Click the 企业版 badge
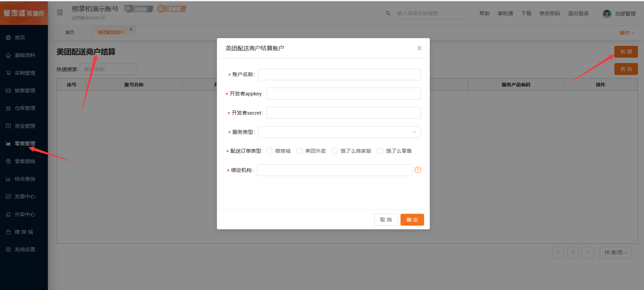The image size is (644, 290). pyautogui.click(x=171, y=9)
